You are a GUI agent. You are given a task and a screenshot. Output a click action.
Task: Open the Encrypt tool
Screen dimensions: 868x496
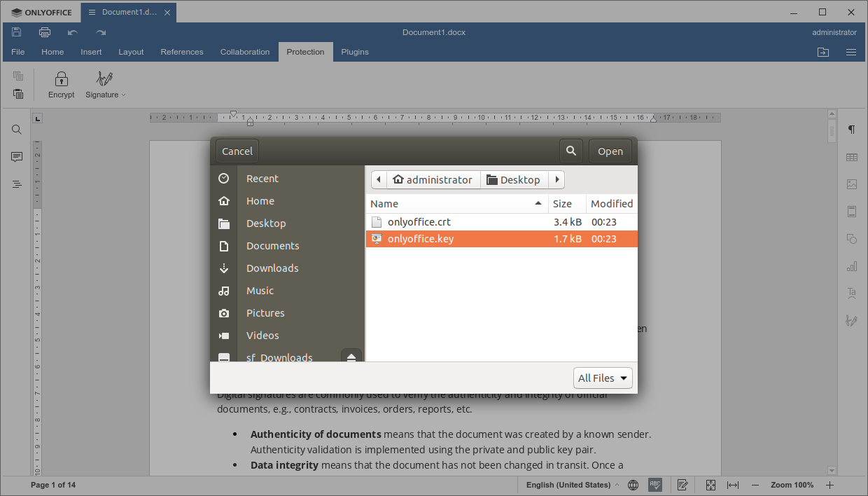coord(61,84)
